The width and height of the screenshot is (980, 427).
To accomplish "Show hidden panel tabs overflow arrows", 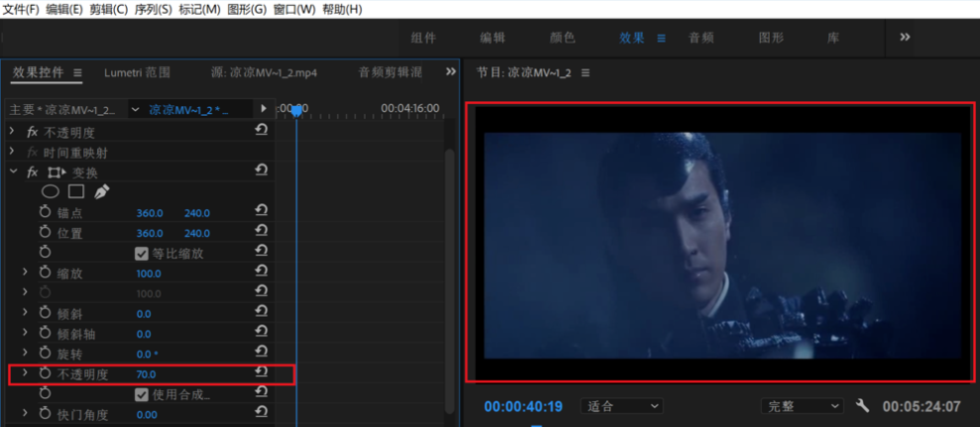I will (x=451, y=72).
